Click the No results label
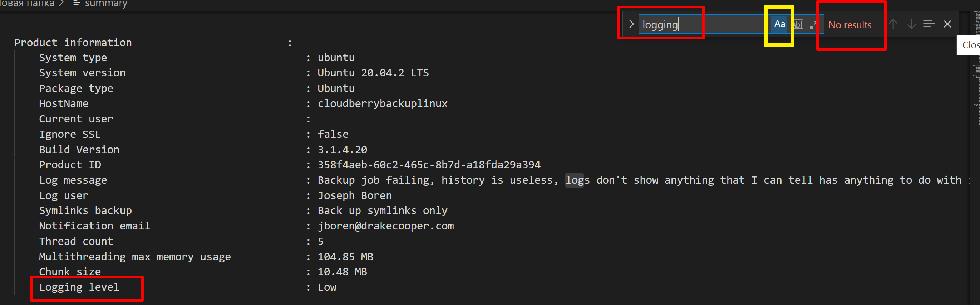 pos(850,25)
